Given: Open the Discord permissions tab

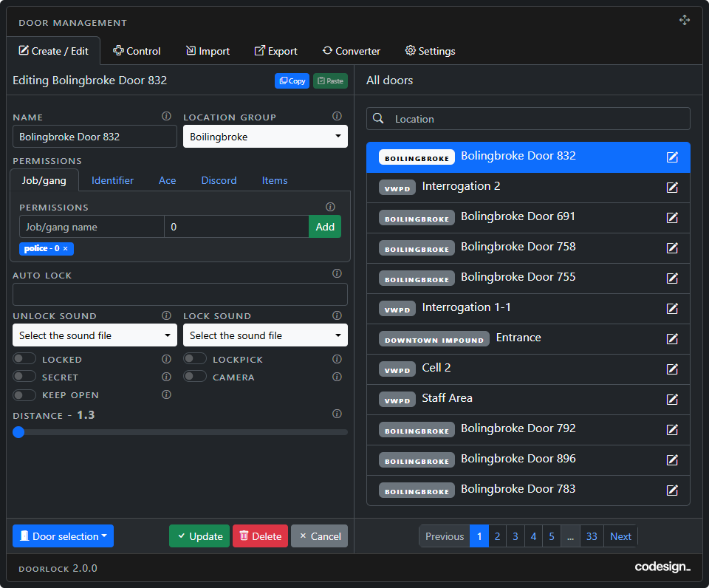Looking at the screenshot, I should 219,180.
